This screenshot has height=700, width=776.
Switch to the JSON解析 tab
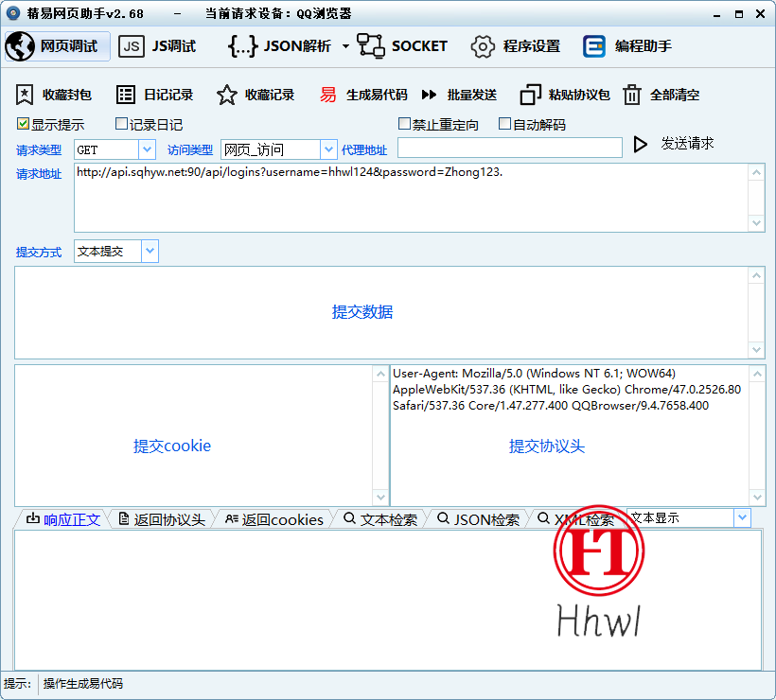tap(273, 44)
